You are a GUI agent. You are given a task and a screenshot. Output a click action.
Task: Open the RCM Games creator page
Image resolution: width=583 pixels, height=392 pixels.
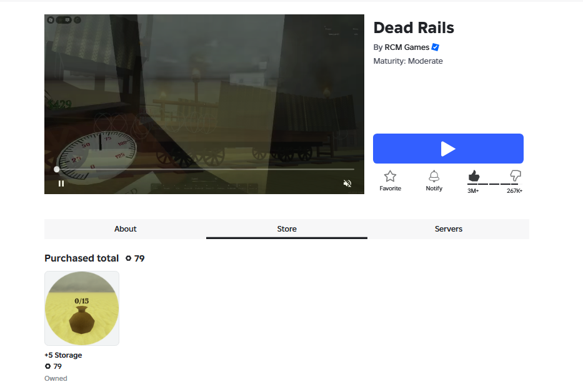pyautogui.click(x=407, y=47)
